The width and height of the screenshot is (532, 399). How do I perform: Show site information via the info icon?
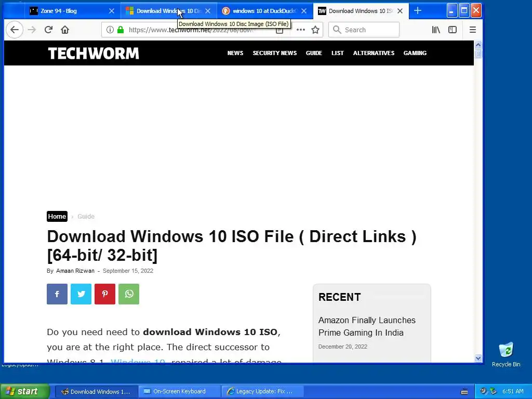point(110,30)
